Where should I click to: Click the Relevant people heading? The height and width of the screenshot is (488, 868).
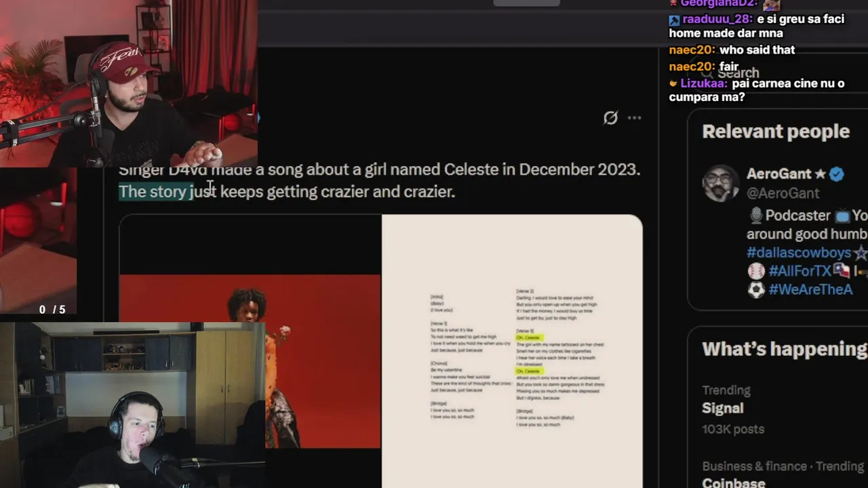coord(776,131)
